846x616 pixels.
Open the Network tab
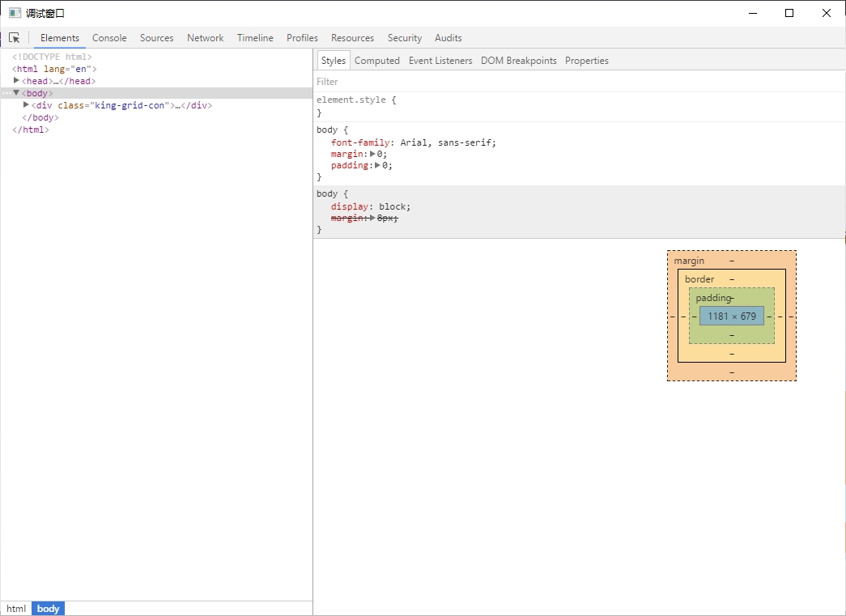(205, 38)
